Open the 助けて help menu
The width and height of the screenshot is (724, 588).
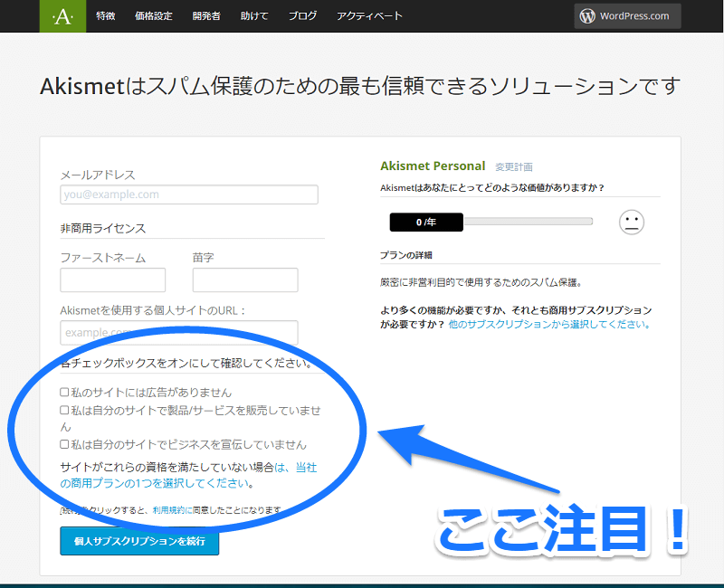[x=254, y=16]
